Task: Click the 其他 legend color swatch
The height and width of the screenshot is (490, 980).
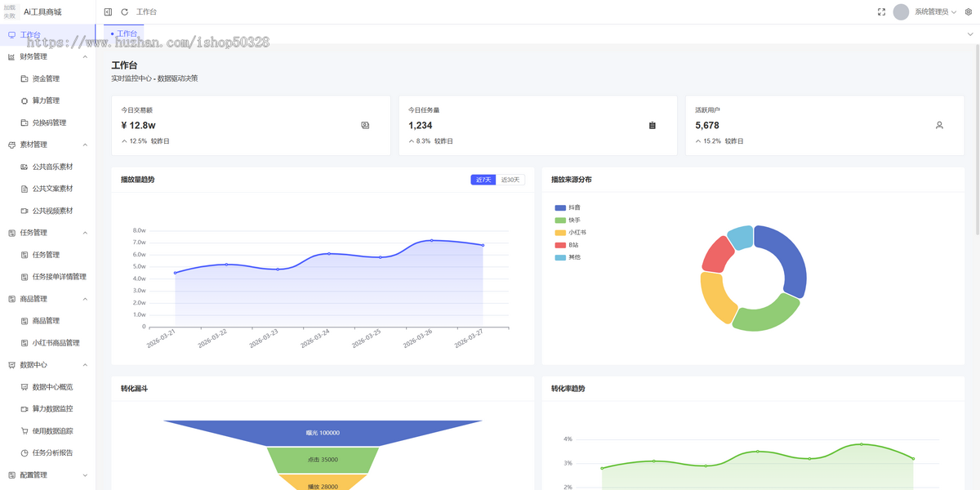Action: click(559, 257)
